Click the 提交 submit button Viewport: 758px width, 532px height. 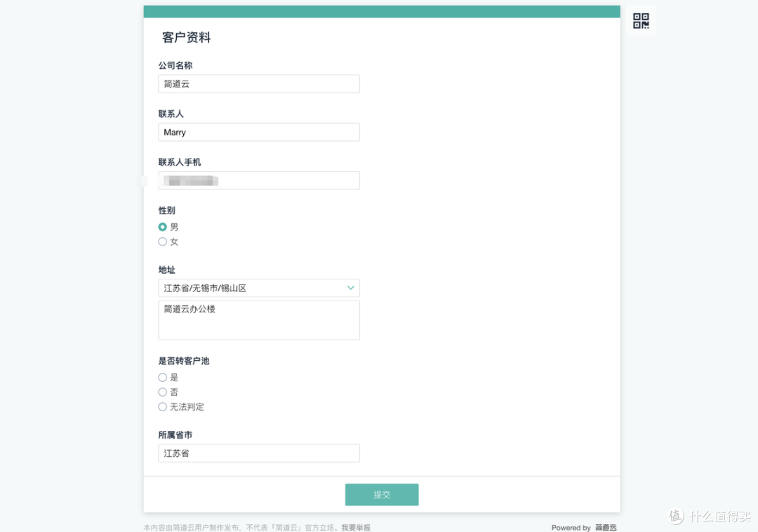point(381,494)
